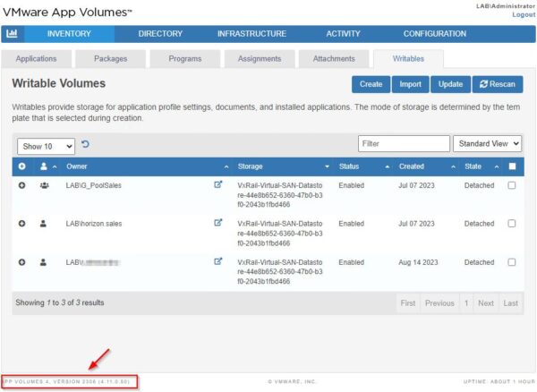Open the ACTIVITY menu
Image resolution: width=537 pixels, height=392 pixels.
pyautogui.click(x=343, y=33)
